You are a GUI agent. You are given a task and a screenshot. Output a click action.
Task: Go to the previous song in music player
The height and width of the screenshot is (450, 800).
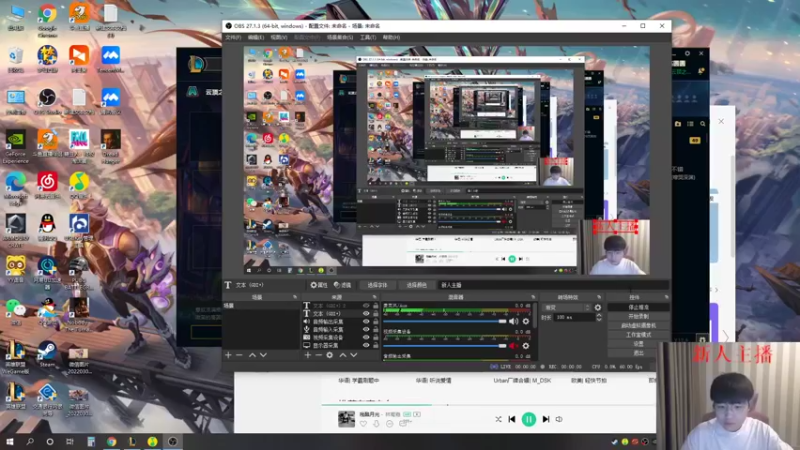(512, 419)
